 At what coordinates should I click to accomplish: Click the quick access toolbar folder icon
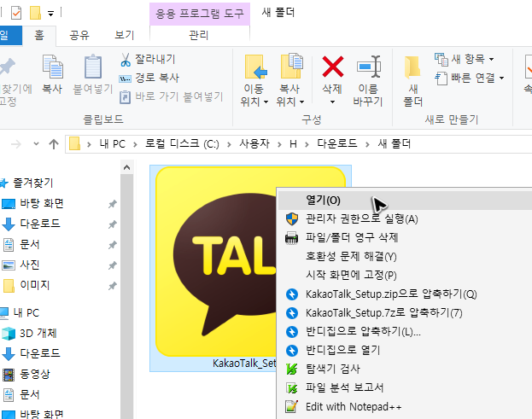click(35, 13)
